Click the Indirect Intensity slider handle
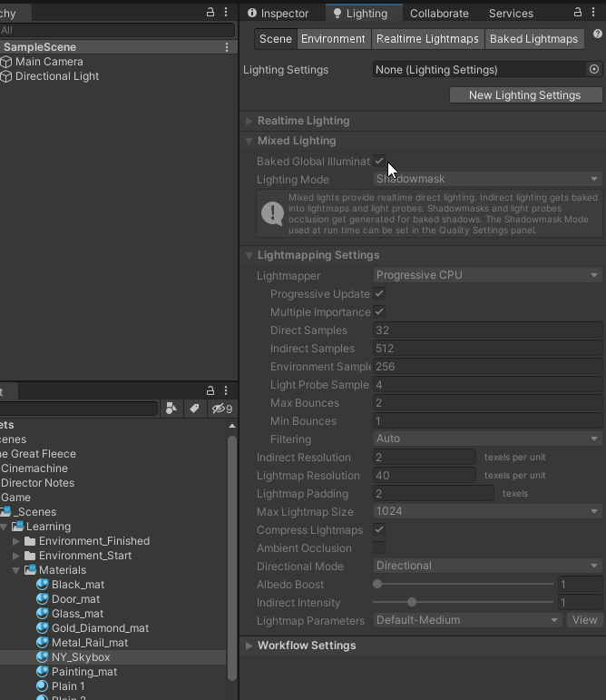Viewport: 606px width, 700px height. pyautogui.click(x=412, y=602)
